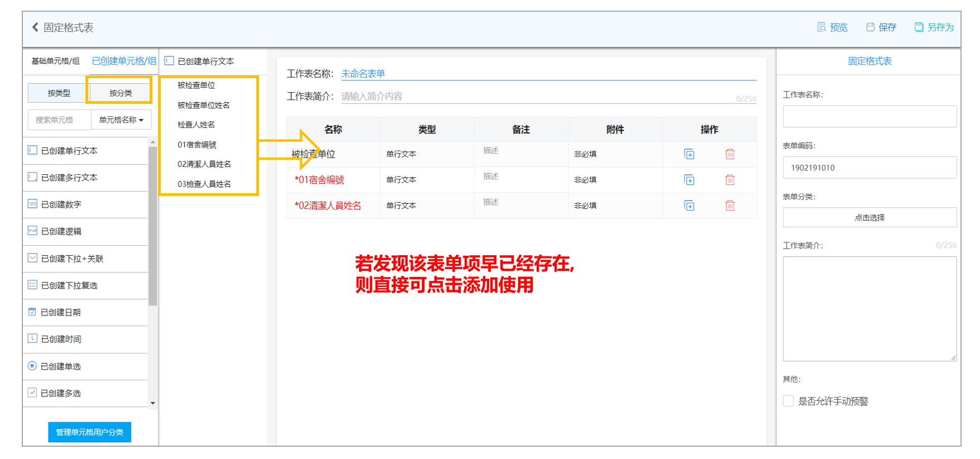Screen dimensions: 980x459
Task: Click the icon for 已创建下拉+关联
Action: [32, 258]
